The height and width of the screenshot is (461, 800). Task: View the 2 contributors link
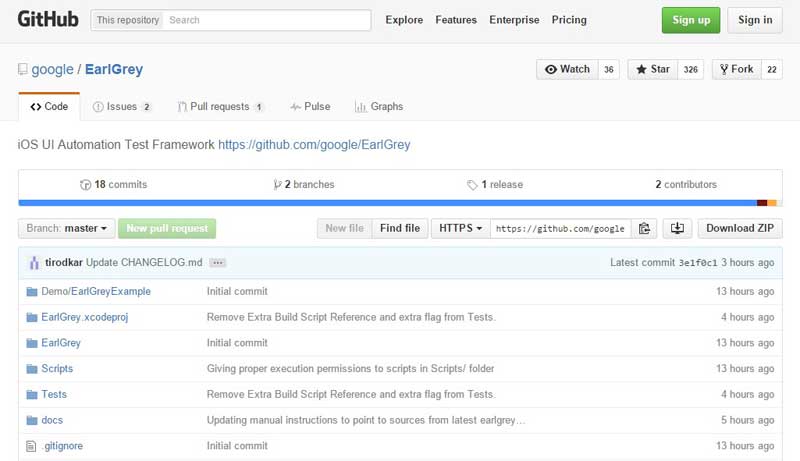pyautogui.click(x=686, y=185)
